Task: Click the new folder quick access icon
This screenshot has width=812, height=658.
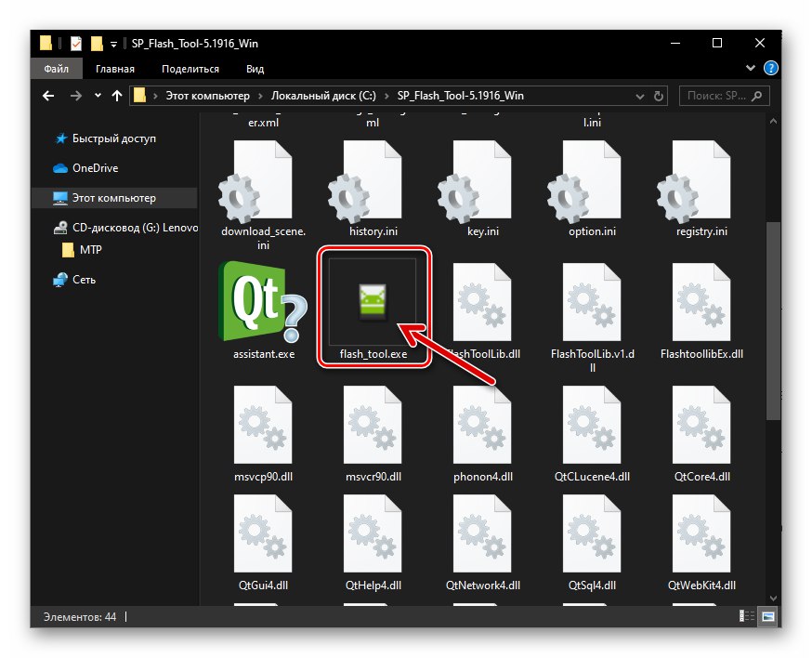Action: [x=97, y=44]
